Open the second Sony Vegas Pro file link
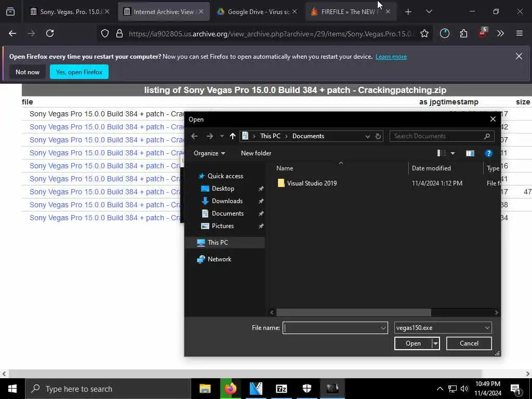 [107, 127]
